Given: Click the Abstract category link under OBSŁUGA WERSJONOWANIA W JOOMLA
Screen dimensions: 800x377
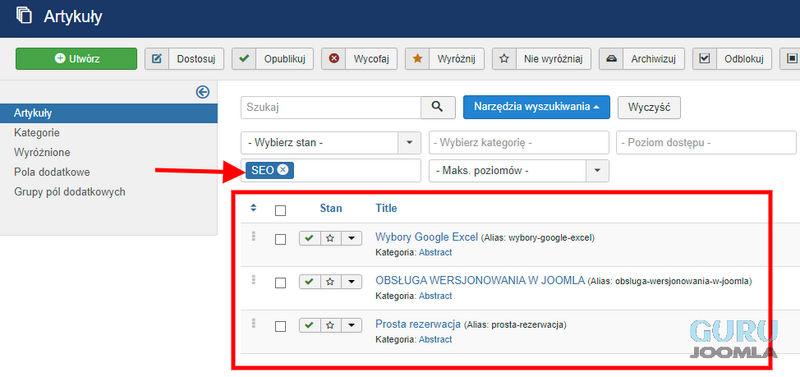Looking at the screenshot, I should [435, 296].
